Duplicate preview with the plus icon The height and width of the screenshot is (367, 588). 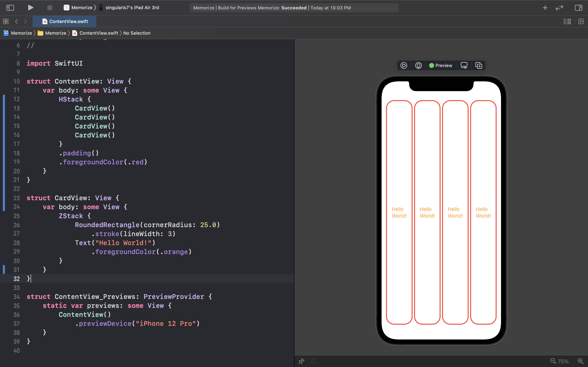479,65
